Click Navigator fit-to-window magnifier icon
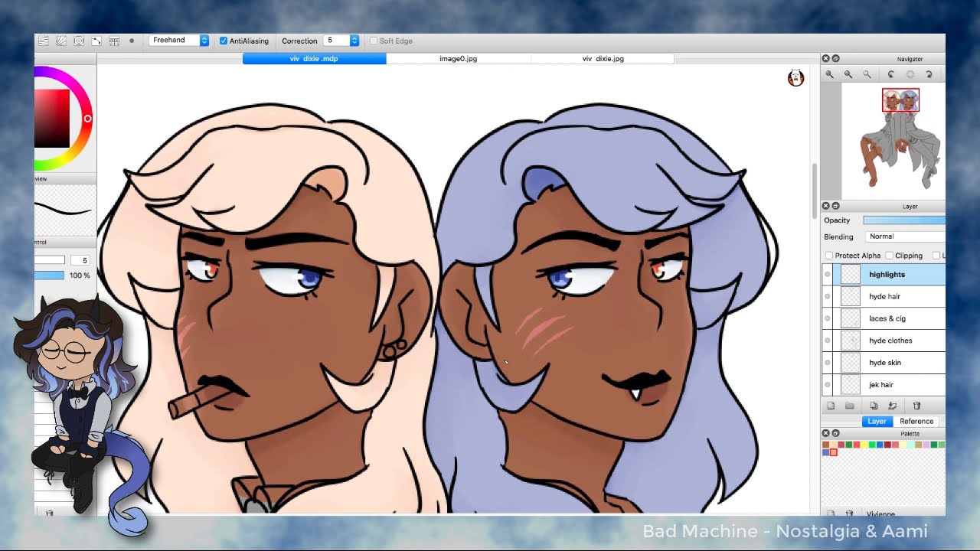The width and height of the screenshot is (980, 551). [867, 74]
